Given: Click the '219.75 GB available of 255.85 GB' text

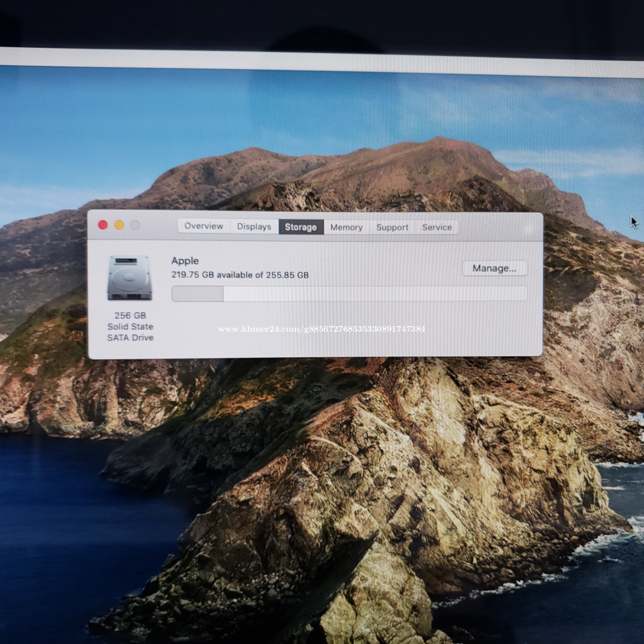Looking at the screenshot, I should tap(240, 275).
